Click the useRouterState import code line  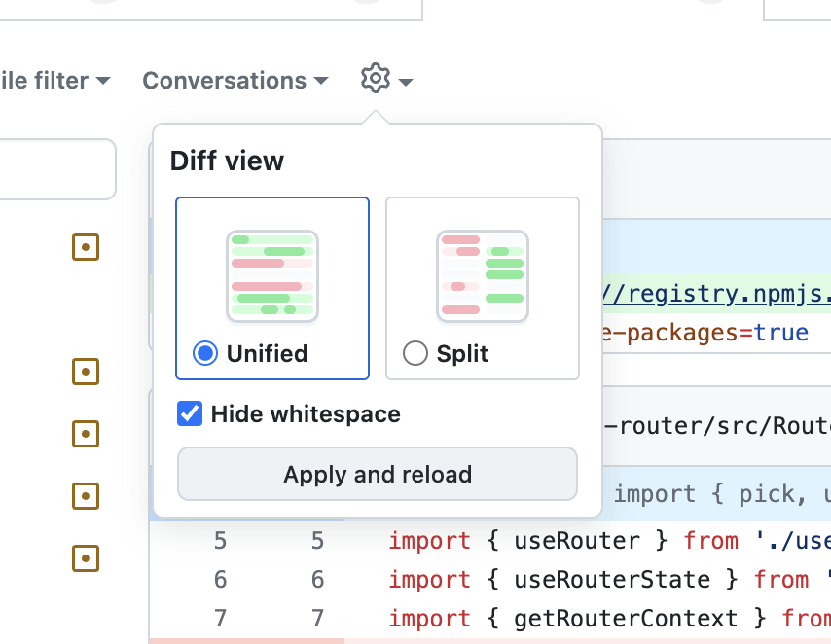pyautogui.click(x=609, y=580)
